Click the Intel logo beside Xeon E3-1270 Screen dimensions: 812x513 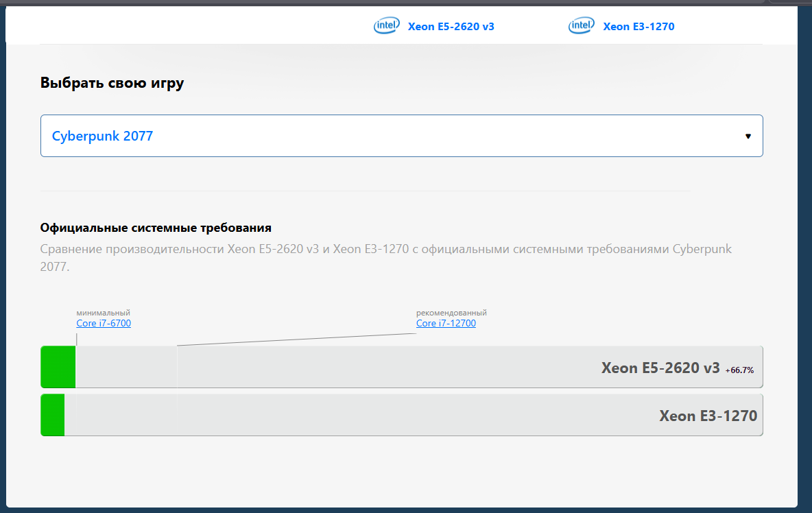coord(582,25)
